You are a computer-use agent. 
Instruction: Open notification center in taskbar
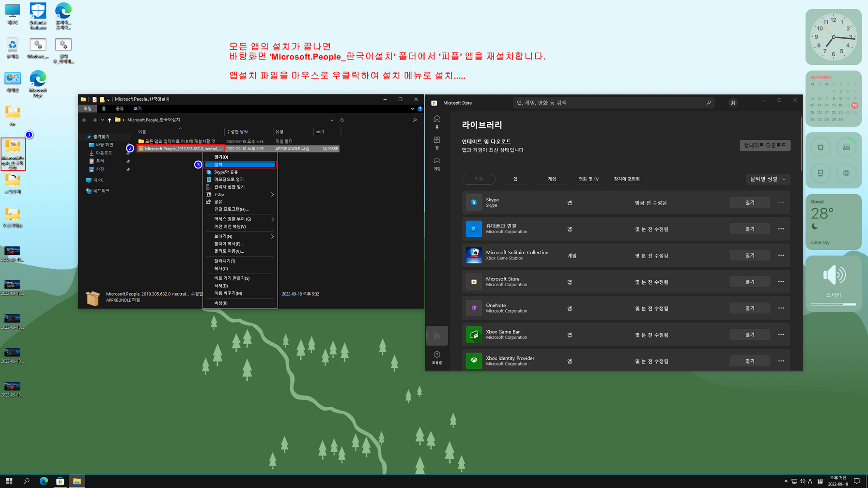tap(857, 481)
